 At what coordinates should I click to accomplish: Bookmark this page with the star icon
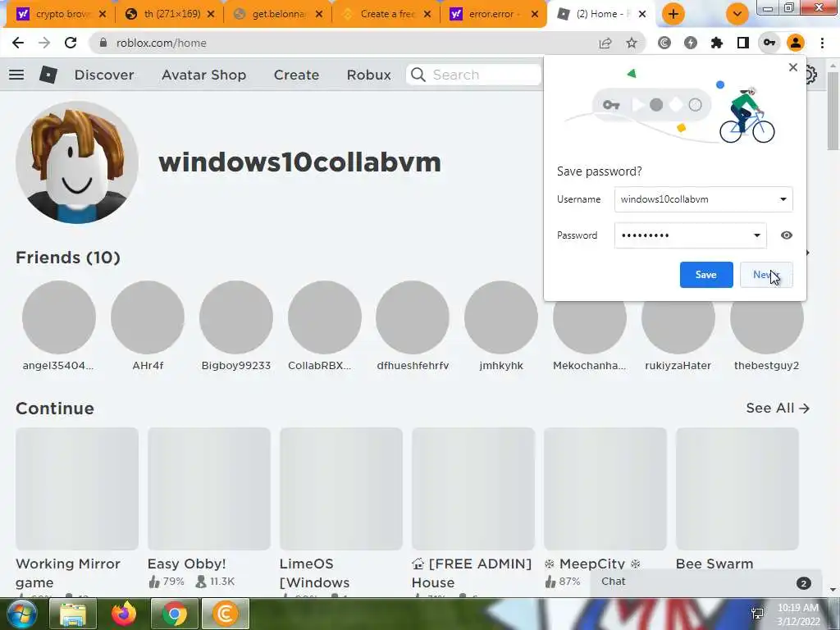tap(632, 43)
